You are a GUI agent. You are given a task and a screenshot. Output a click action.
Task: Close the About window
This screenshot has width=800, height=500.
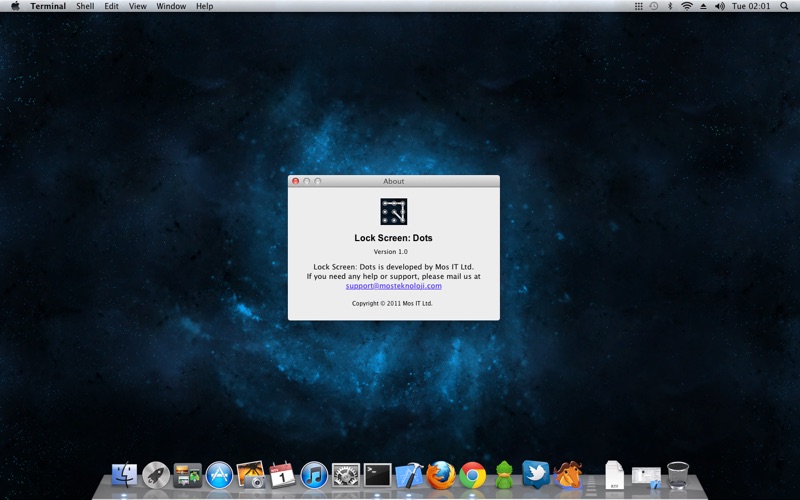[x=295, y=181]
